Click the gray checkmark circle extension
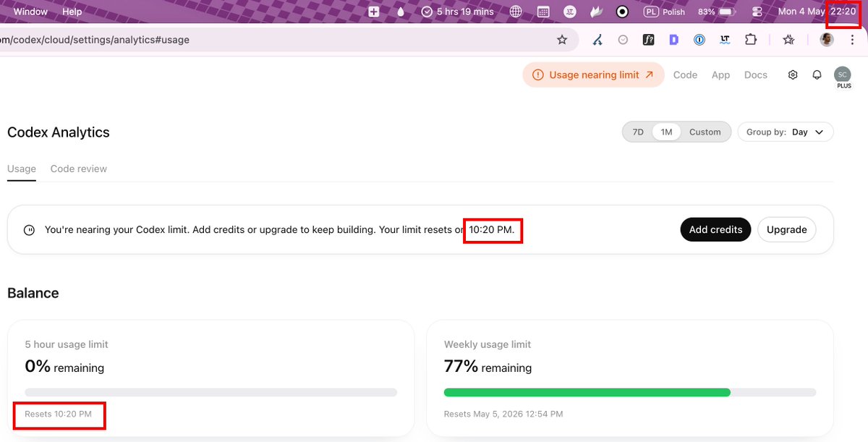Screen dimensions: 868x442 (x=623, y=40)
